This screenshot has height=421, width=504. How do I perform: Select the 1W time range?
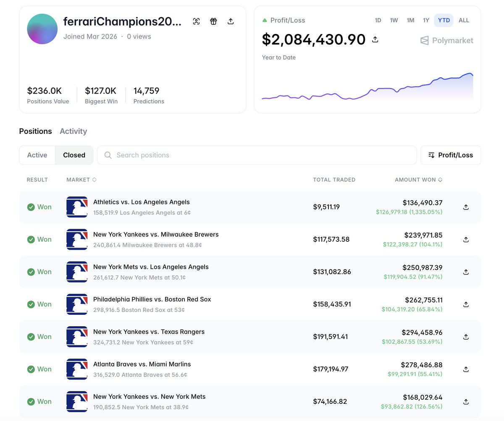tap(394, 20)
